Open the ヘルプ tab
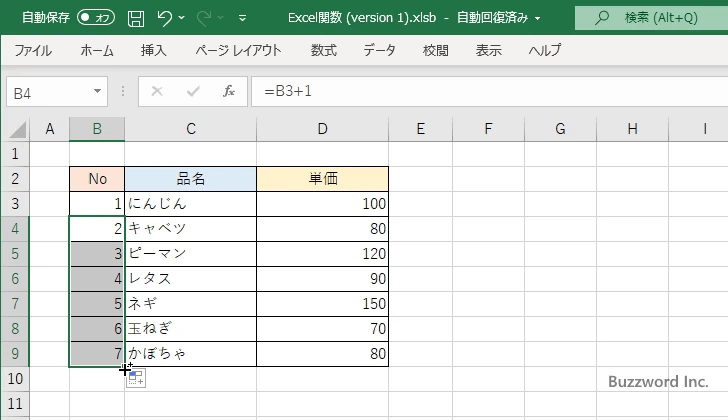Screen dimensions: 728x420 point(545,50)
